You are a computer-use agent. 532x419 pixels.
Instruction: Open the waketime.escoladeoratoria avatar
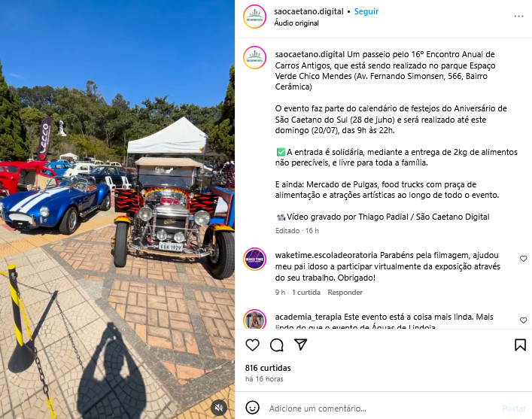point(255,259)
